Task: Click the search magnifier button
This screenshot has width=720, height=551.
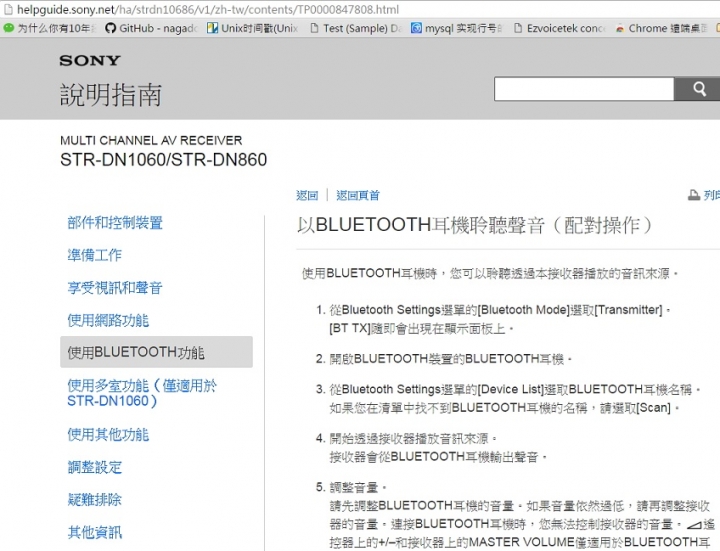Action: tap(698, 89)
